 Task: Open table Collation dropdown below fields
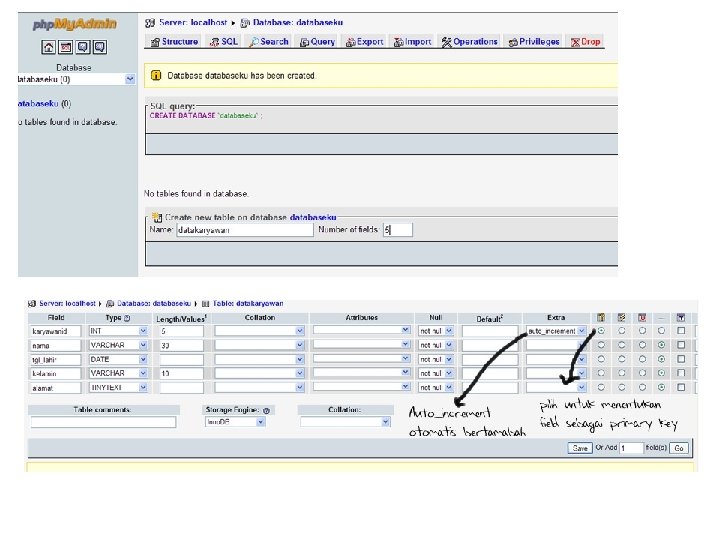(345, 422)
